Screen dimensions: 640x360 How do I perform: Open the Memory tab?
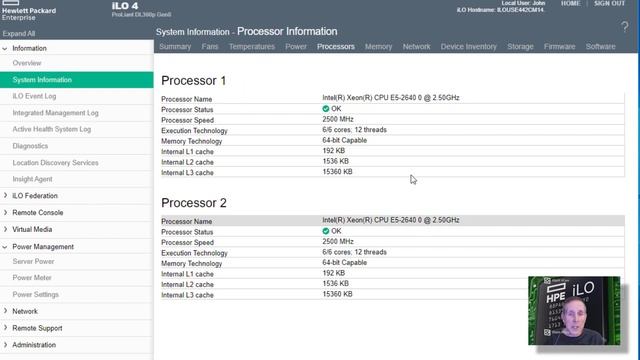[x=378, y=47]
